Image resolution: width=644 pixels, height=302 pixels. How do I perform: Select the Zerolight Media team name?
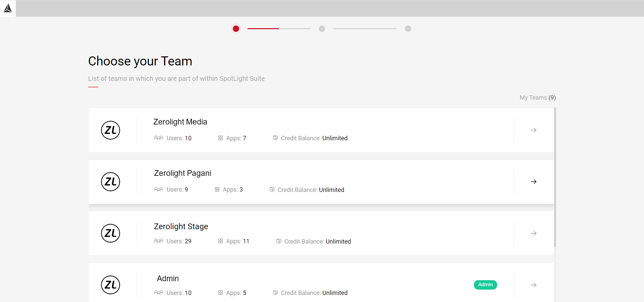pyautogui.click(x=180, y=122)
